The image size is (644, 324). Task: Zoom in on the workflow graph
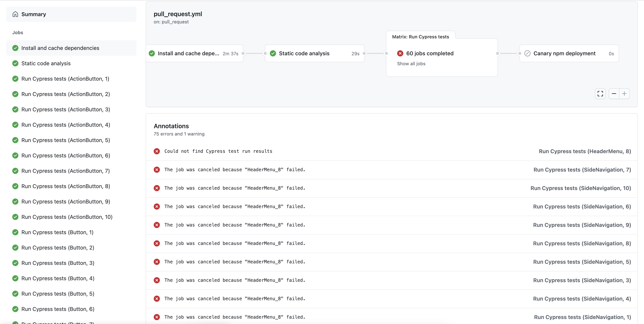[x=624, y=94]
